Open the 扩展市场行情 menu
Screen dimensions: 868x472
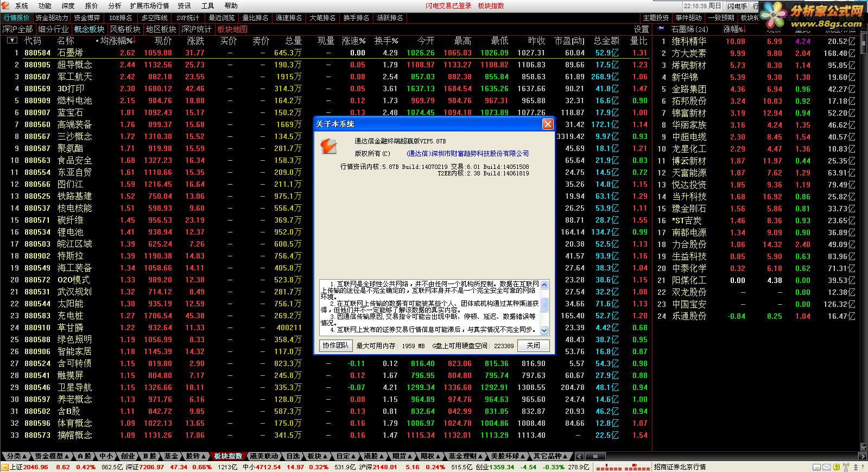[150, 5]
